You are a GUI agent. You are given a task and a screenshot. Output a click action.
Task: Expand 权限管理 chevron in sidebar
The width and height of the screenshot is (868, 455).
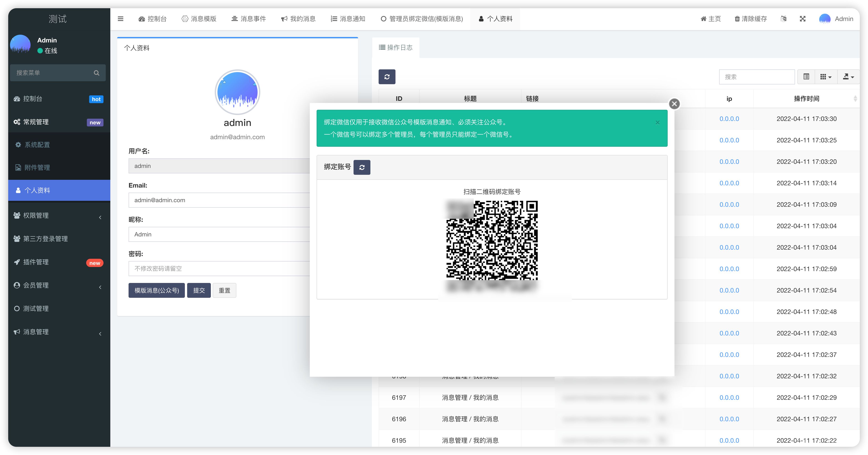pos(100,217)
